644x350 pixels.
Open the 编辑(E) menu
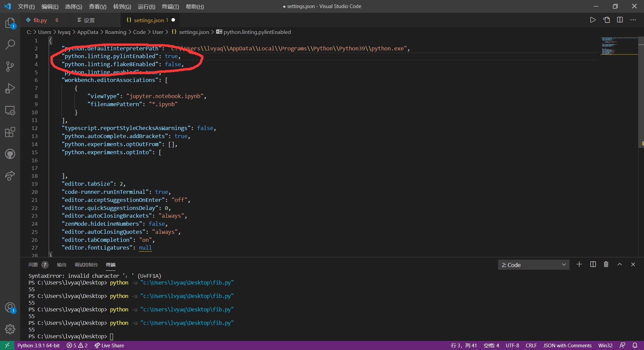coord(50,6)
